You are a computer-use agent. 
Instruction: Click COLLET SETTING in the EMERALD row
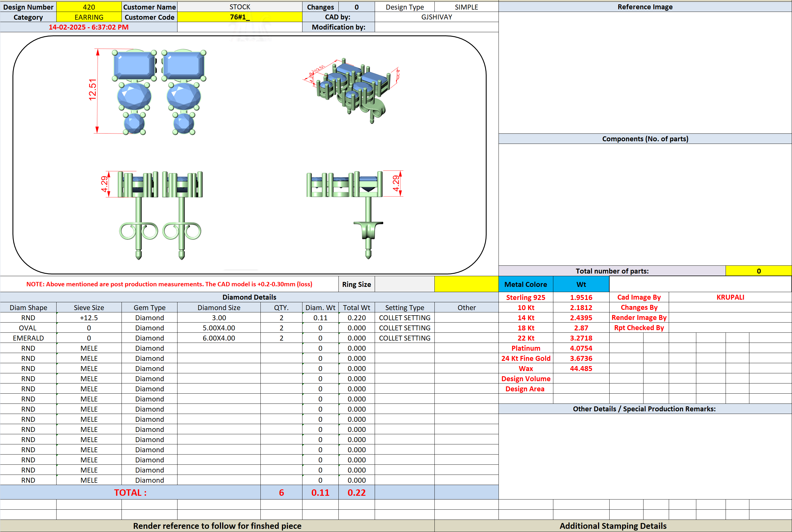(x=405, y=338)
